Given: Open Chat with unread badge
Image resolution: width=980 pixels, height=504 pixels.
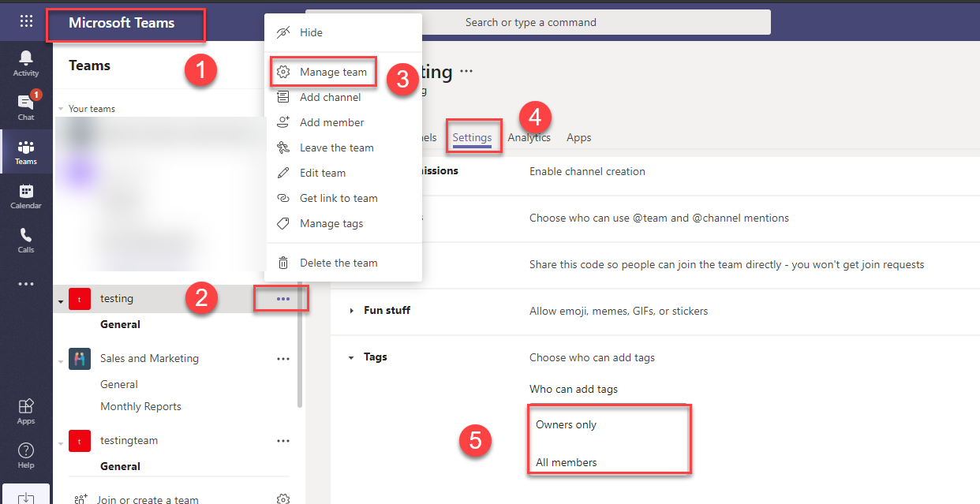Looking at the screenshot, I should point(26,106).
